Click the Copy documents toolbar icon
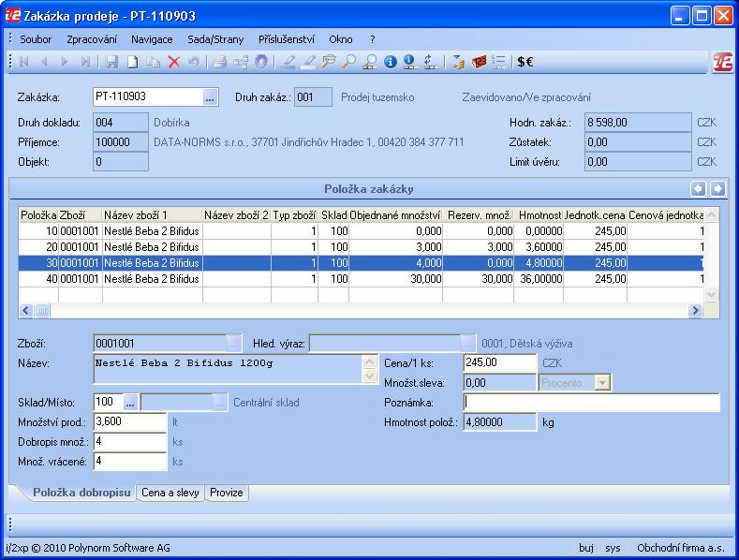 click(x=154, y=62)
